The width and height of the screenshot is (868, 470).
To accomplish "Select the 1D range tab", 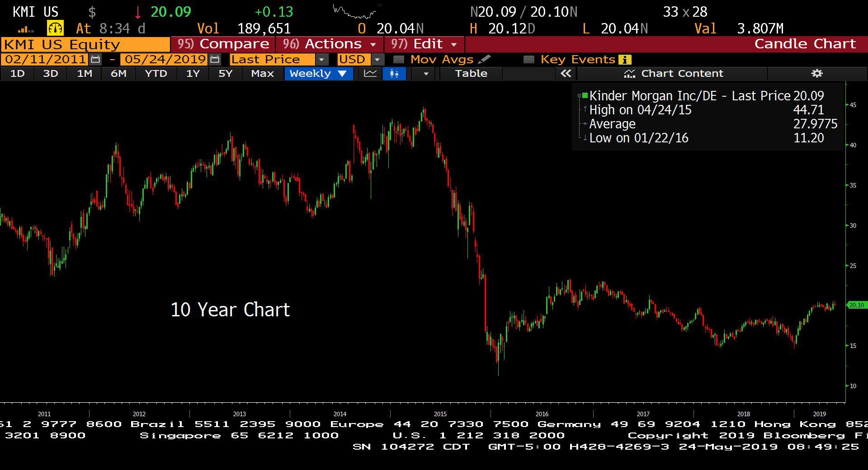I will tap(17, 74).
